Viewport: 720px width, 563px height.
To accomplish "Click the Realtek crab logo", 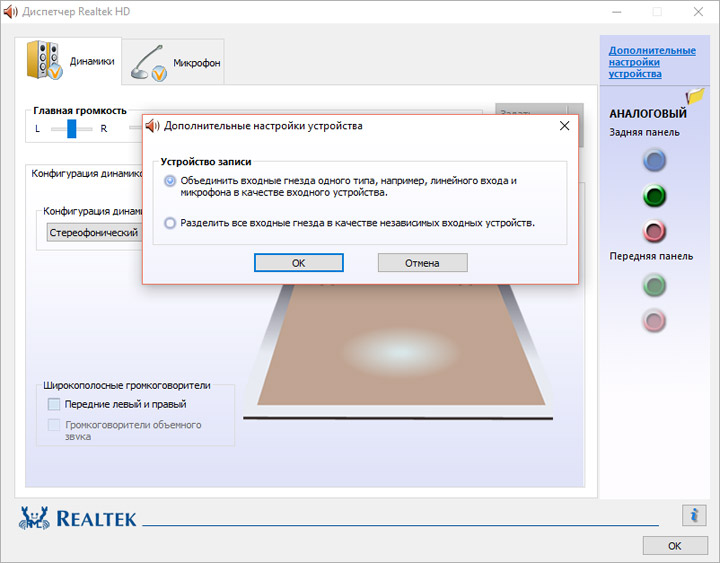I will [34, 518].
